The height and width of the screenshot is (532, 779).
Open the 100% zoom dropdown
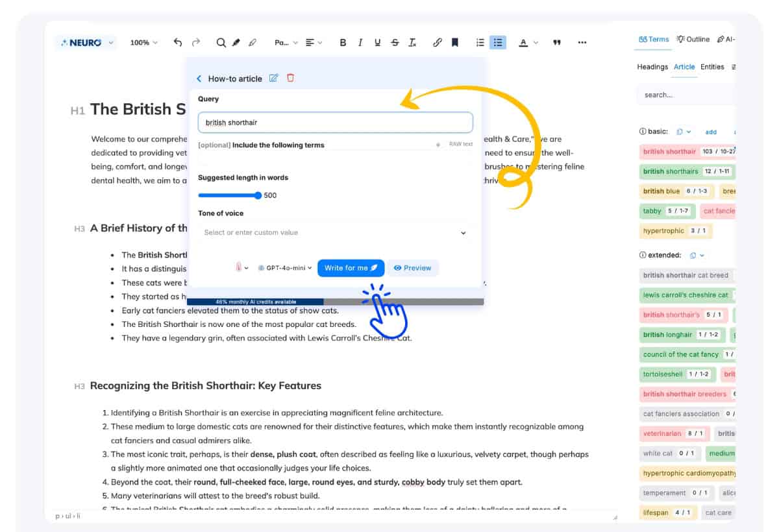[143, 42]
